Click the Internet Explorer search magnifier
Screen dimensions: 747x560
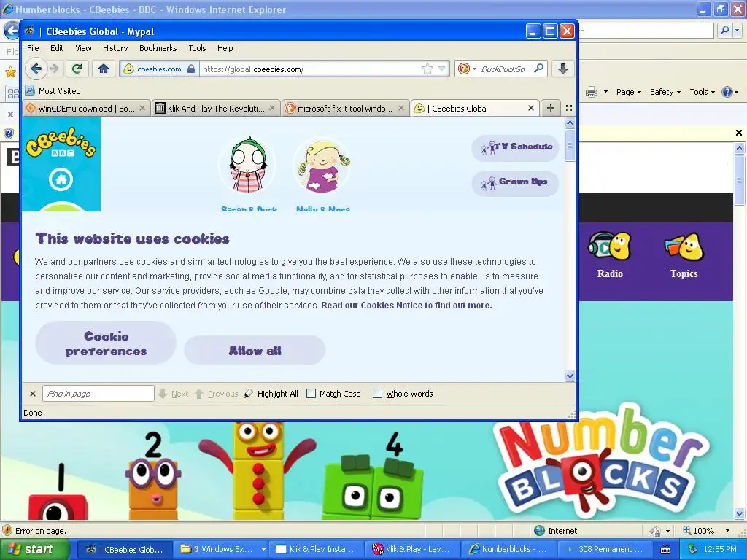(724, 31)
